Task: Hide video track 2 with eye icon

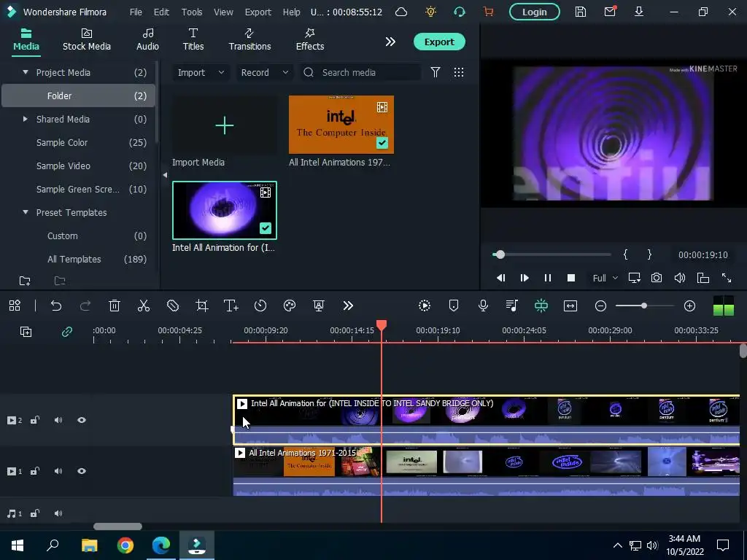Action: (82, 420)
